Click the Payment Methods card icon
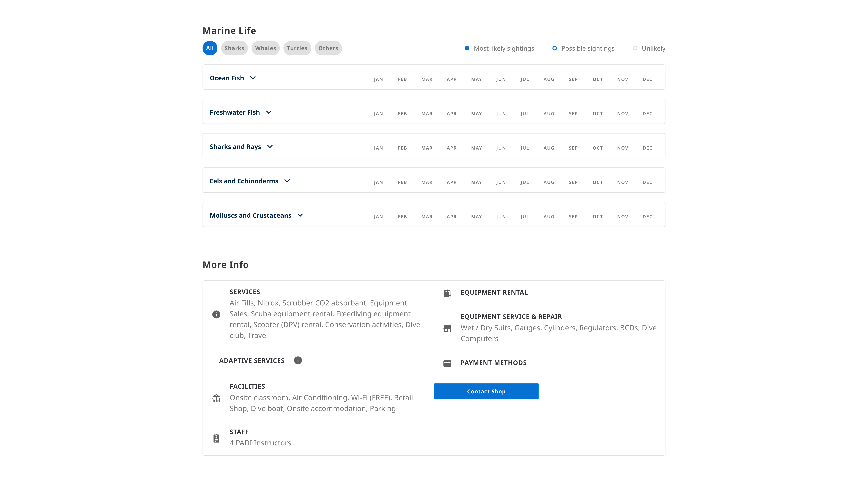The width and height of the screenshot is (868, 488). pyautogui.click(x=447, y=363)
